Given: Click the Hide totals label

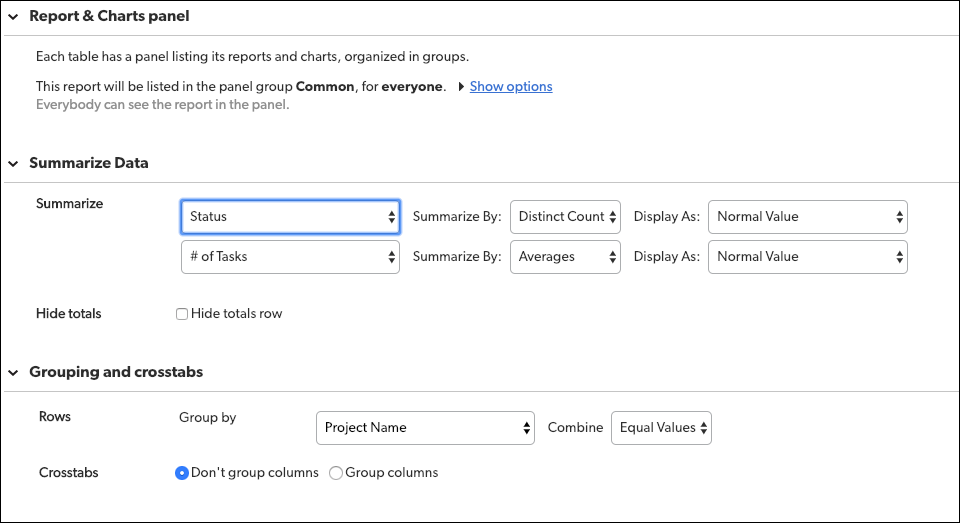Looking at the screenshot, I should click(x=69, y=314).
